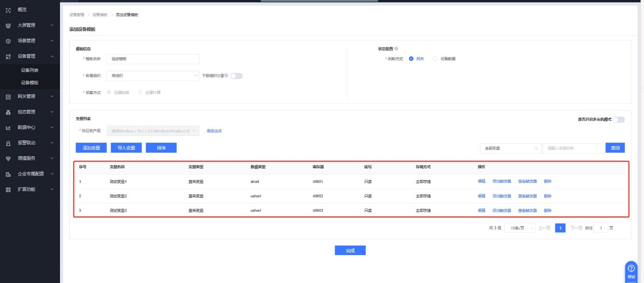Click the 数据中心 chart icon
The width and height of the screenshot is (644, 283).
(8, 128)
